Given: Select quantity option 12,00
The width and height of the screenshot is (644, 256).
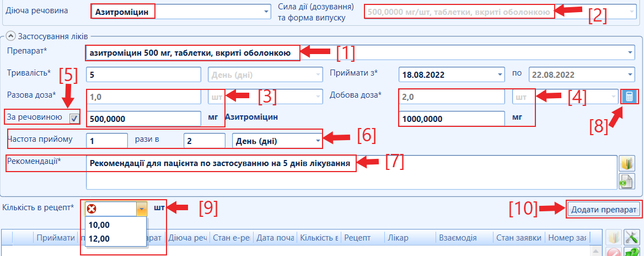Looking at the screenshot, I should point(116,239).
